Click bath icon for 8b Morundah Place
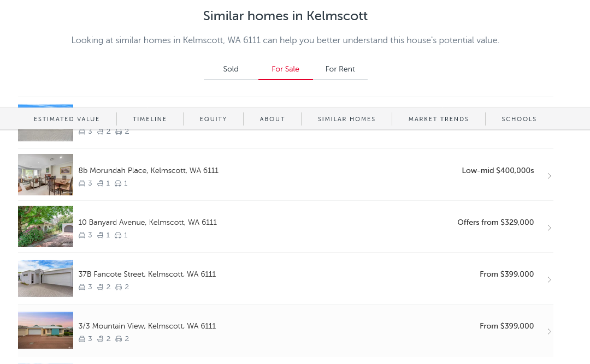 tap(100, 183)
